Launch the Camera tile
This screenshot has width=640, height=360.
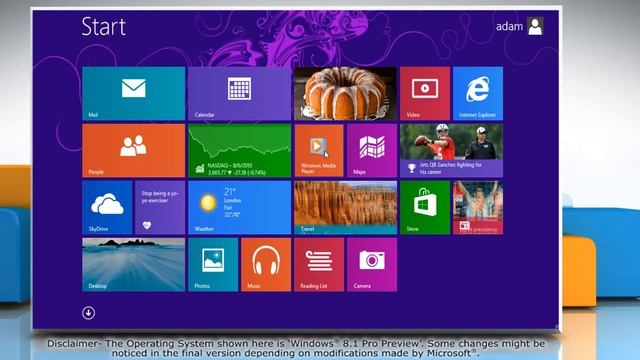(372, 265)
